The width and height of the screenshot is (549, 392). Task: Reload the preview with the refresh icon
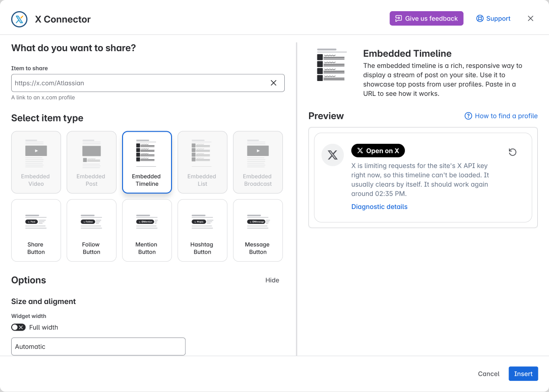[x=512, y=152]
